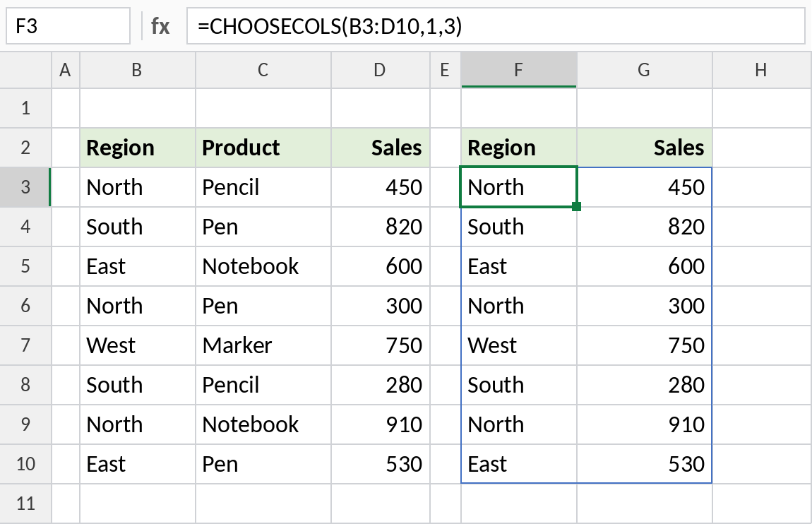Select column G header
This screenshot has width=812, height=524.
644,70
